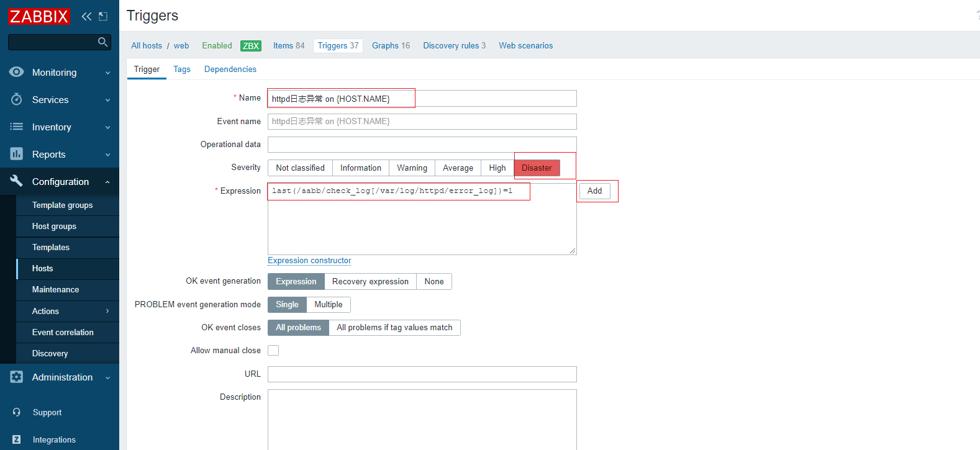Focus the URL input field
Viewport: 980px width, 450px height.
point(422,374)
